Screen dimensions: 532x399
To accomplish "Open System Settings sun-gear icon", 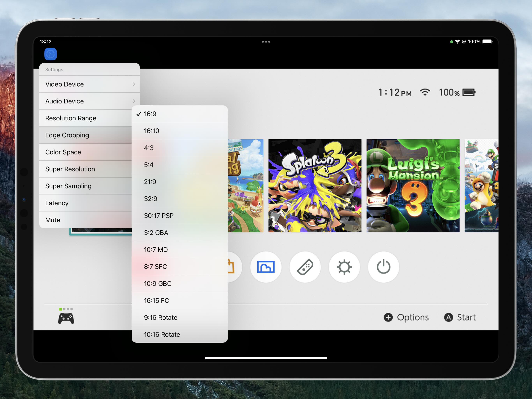I will click(344, 267).
